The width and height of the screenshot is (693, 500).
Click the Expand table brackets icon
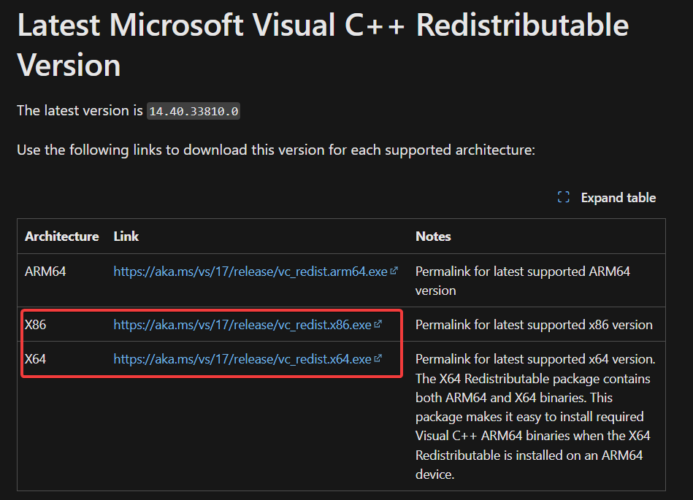click(x=564, y=197)
